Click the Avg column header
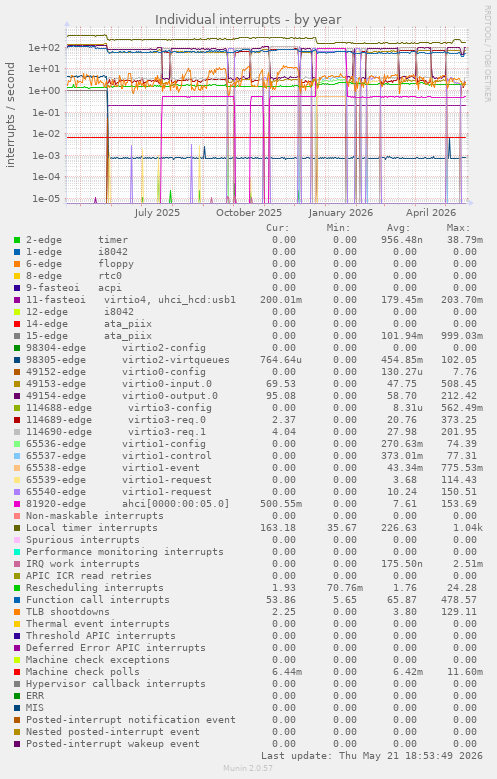This screenshot has height=779, width=497. [399, 228]
